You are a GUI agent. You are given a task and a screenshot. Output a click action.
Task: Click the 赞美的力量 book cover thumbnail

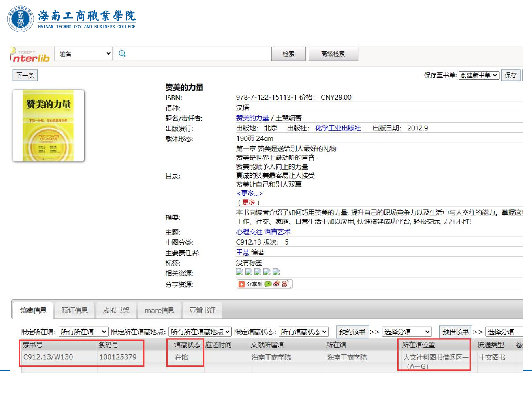click(48, 126)
